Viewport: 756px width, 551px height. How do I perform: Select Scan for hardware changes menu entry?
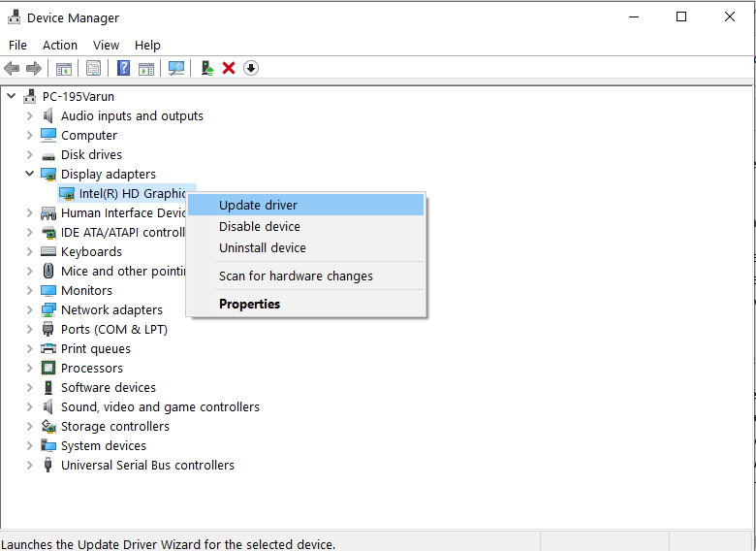tap(305, 275)
